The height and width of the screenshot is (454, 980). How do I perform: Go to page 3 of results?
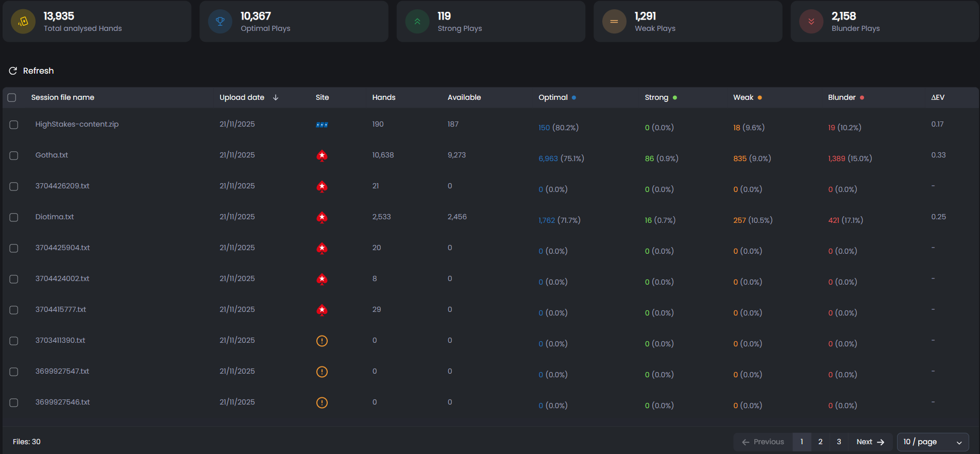(839, 442)
